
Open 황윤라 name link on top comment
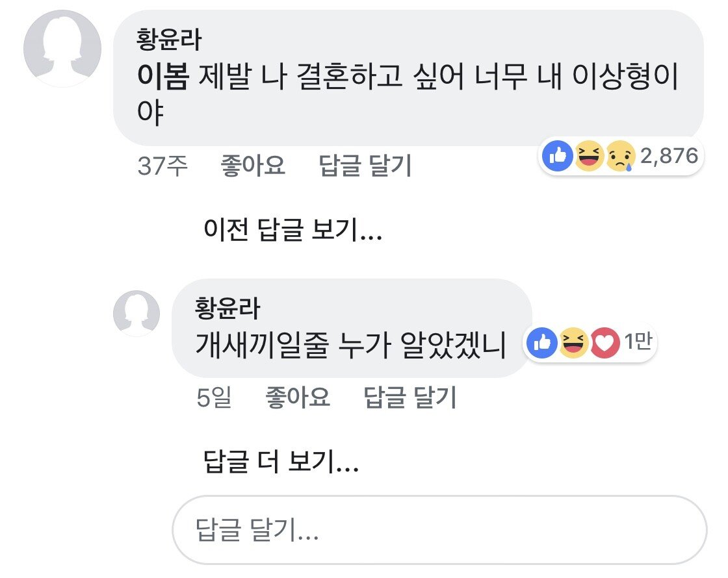coord(169,41)
